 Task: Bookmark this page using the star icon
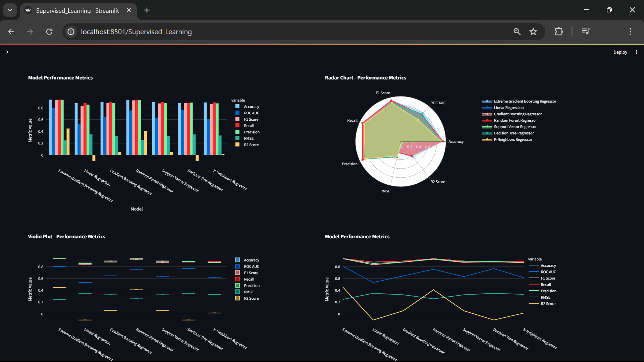pos(533,32)
